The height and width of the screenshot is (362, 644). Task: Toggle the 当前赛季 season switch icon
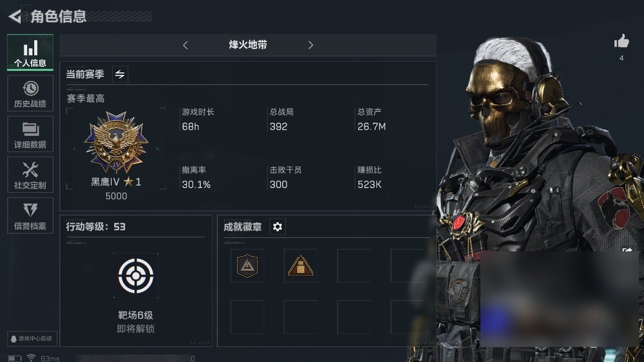tap(120, 74)
